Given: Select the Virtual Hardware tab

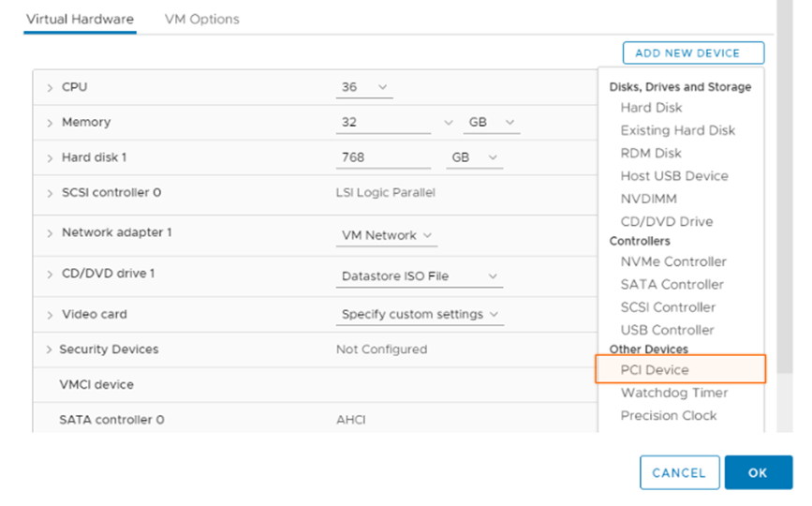Looking at the screenshot, I should click(x=80, y=19).
